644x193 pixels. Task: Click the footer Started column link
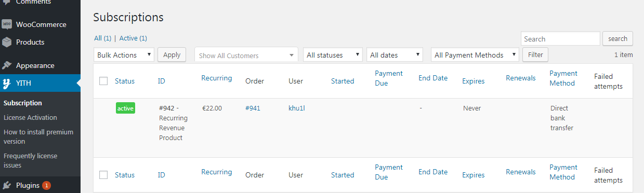pos(343,175)
